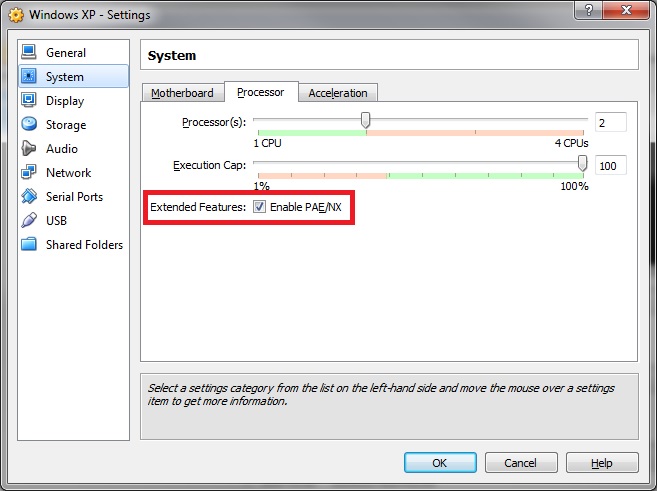Click the General category monitor icon
657x491 pixels.
pyautogui.click(x=28, y=52)
